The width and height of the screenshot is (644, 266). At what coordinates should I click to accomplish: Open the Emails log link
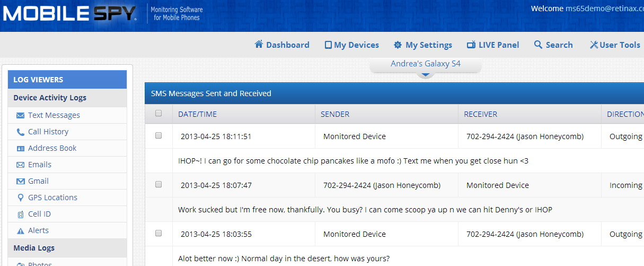(x=40, y=165)
